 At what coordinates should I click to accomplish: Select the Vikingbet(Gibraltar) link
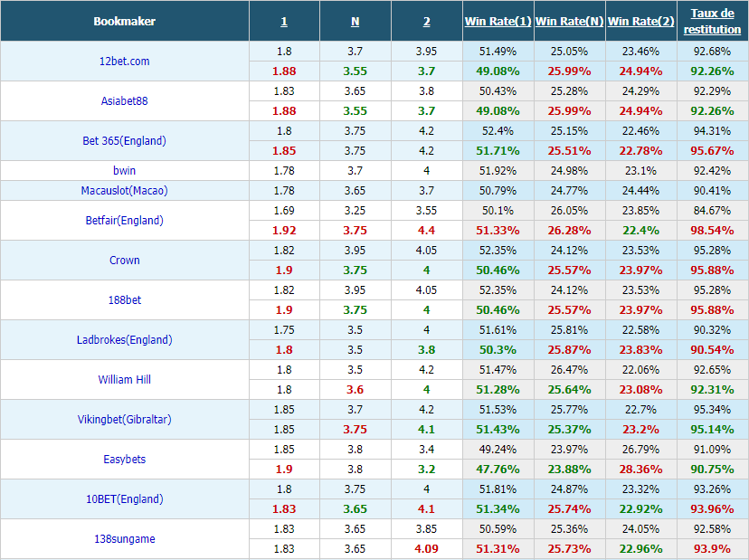coord(124,420)
